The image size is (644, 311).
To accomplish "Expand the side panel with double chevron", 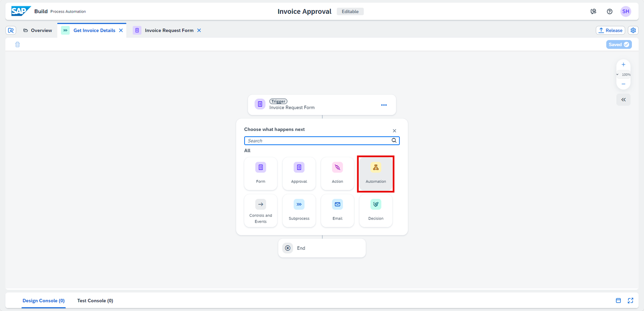I will click(623, 100).
